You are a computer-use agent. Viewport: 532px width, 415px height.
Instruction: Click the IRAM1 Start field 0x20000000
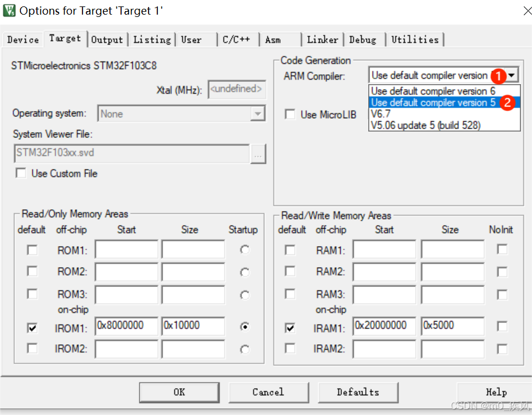click(x=385, y=326)
